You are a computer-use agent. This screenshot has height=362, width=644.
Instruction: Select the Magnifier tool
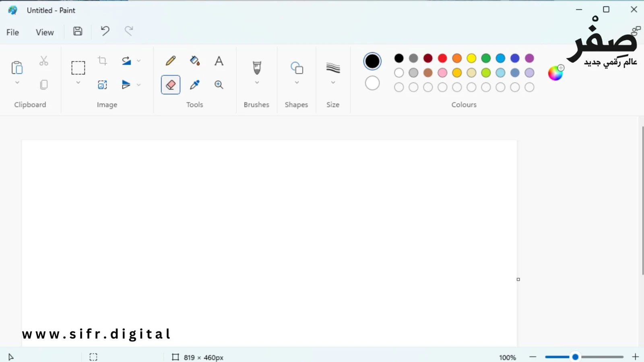(x=219, y=84)
